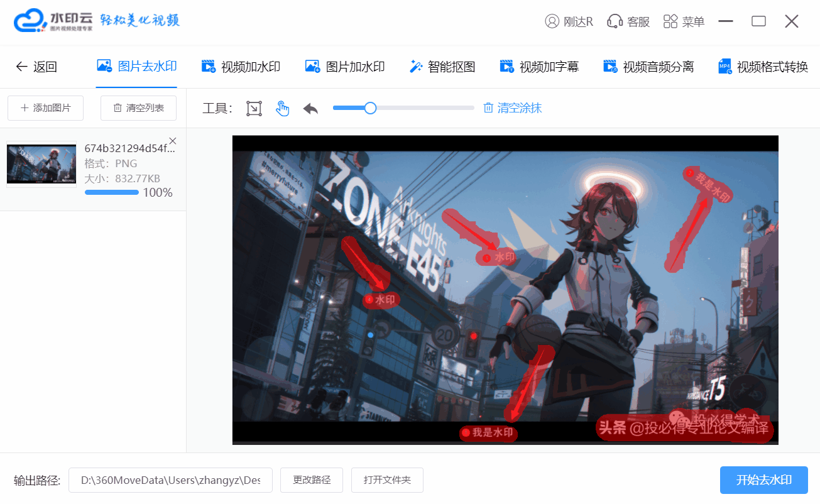Open the 图片加水印 tab
Image resolution: width=820 pixels, height=504 pixels.
pyautogui.click(x=345, y=67)
